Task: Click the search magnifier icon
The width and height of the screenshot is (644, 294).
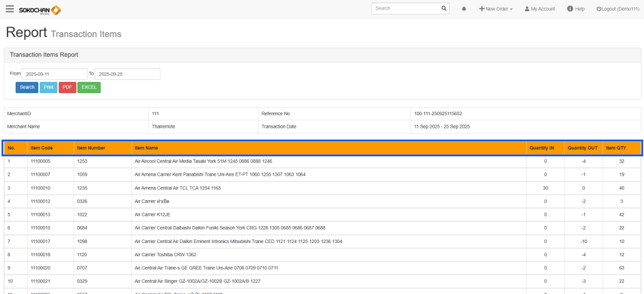Action: [444, 9]
